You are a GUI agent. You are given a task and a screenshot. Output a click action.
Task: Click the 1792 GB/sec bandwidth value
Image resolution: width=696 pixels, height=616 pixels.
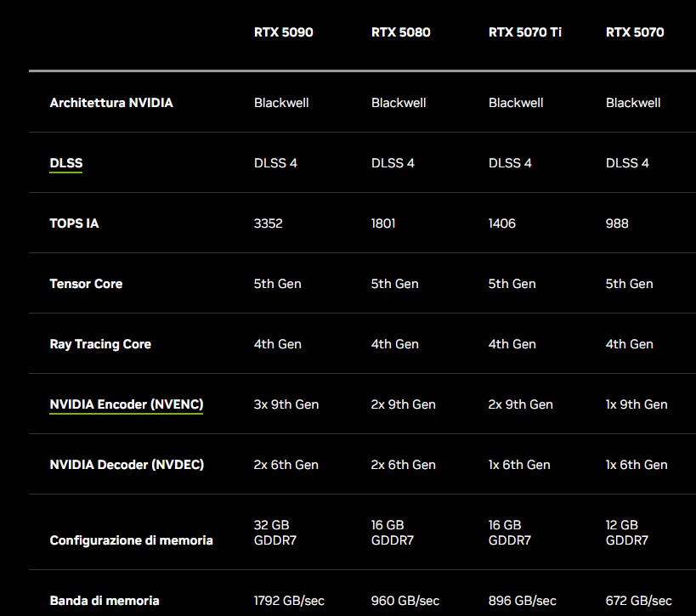tap(289, 601)
